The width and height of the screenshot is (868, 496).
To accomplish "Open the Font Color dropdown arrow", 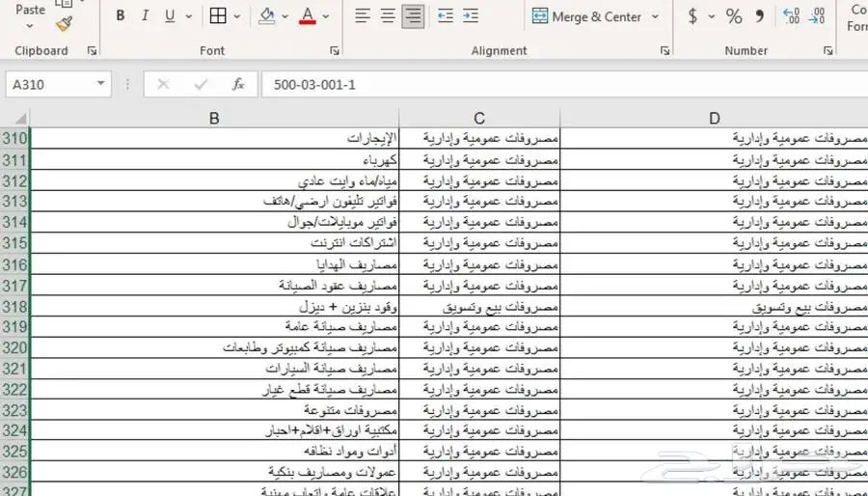I will [326, 16].
